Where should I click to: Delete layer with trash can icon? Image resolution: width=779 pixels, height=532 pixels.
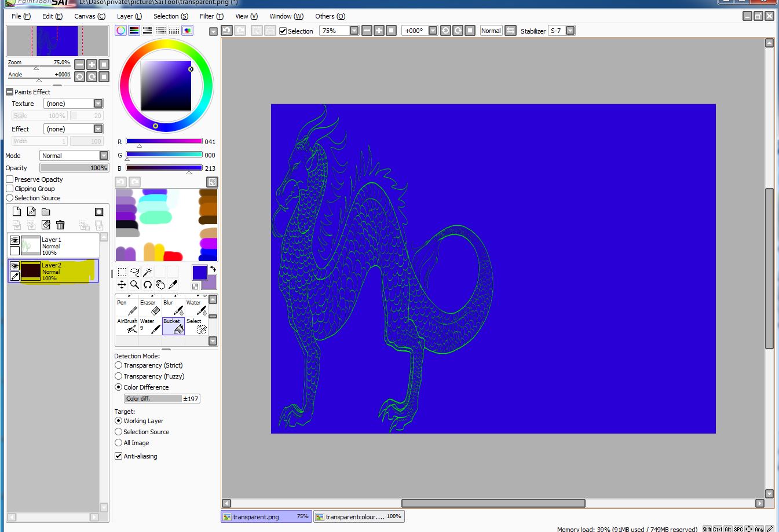60,225
